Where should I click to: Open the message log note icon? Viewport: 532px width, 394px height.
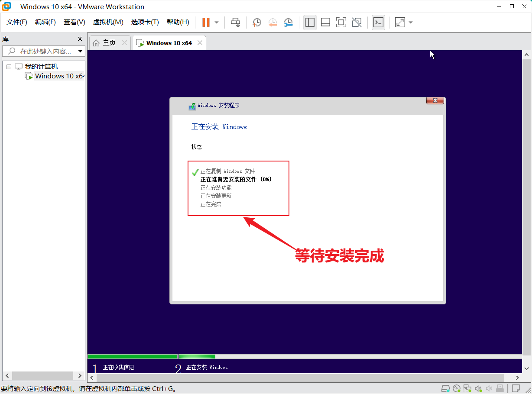point(516,388)
